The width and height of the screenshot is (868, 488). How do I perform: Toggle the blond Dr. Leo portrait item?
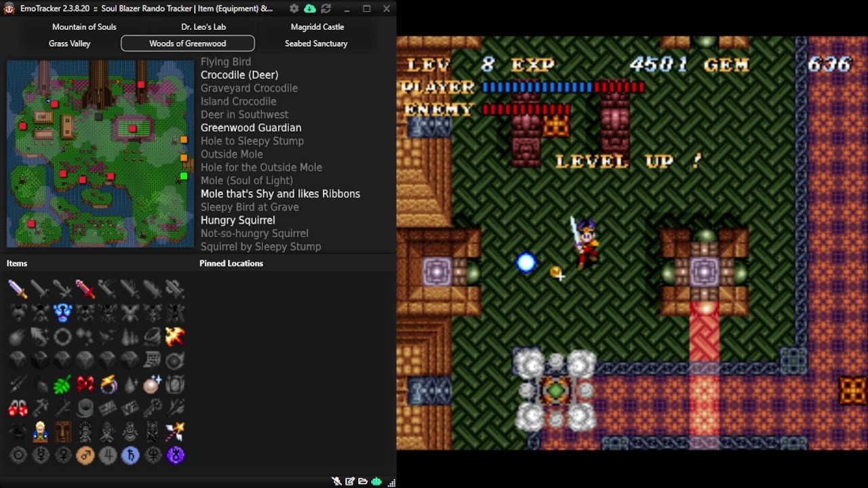point(40,432)
